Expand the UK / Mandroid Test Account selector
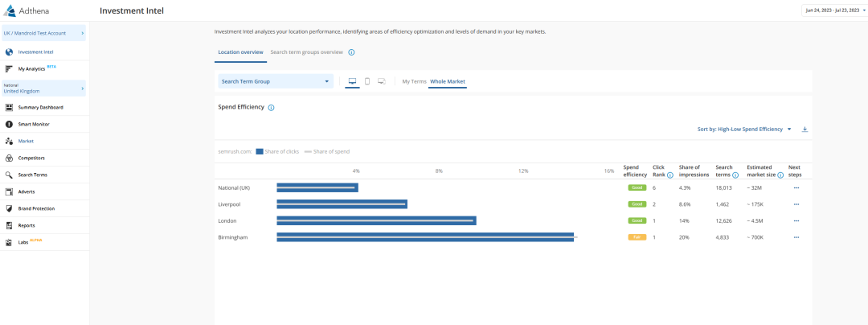868x325 pixels. coord(43,33)
